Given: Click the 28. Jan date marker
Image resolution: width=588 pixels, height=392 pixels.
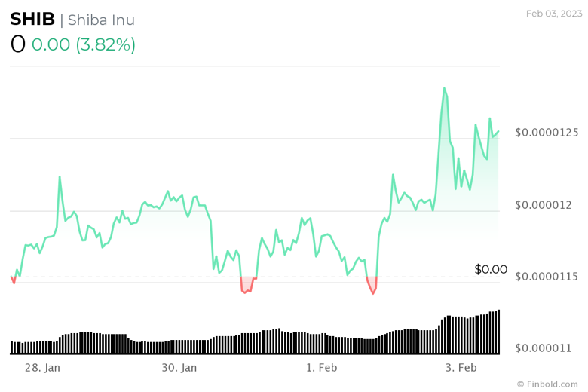Looking at the screenshot, I should [43, 368].
